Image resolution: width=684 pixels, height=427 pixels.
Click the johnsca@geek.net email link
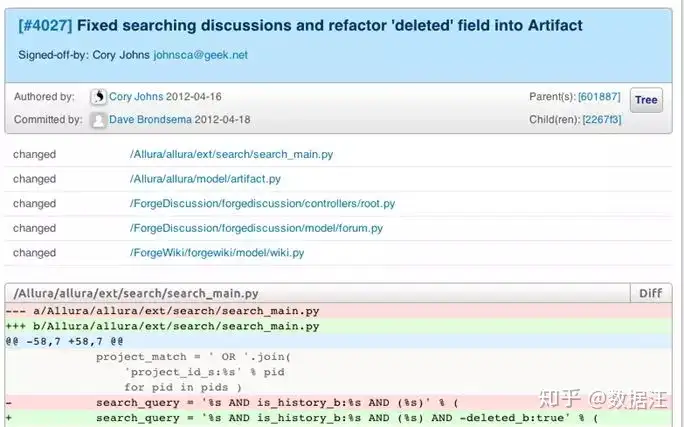tap(200, 55)
